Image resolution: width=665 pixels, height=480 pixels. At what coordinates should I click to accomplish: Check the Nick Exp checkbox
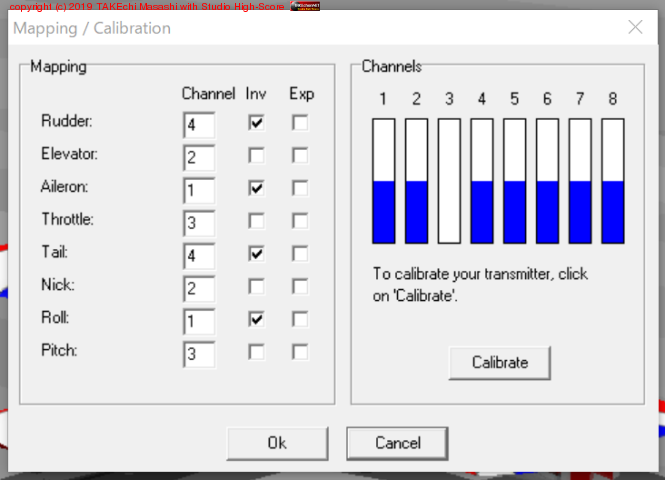click(x=300, y=287)
